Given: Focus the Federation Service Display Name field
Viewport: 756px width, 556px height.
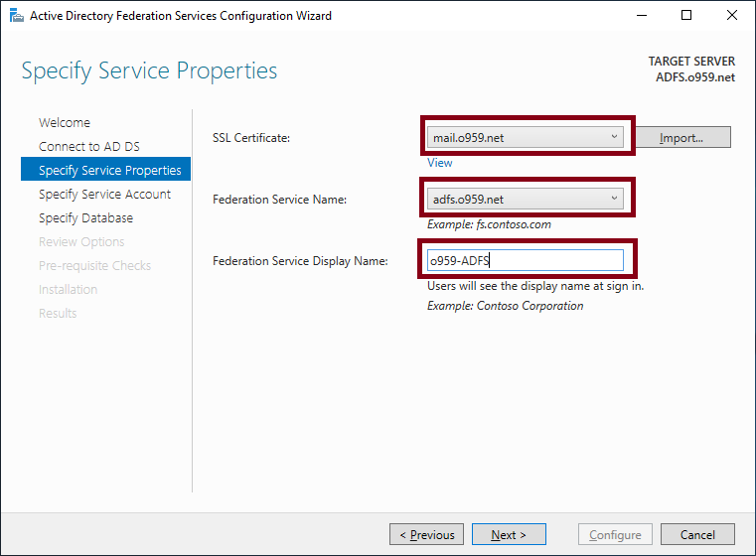Looking at the screenshot, I should tap(526, 261).
